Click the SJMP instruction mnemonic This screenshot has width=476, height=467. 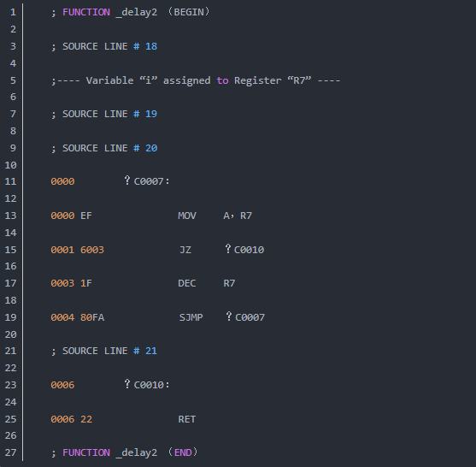191,317
